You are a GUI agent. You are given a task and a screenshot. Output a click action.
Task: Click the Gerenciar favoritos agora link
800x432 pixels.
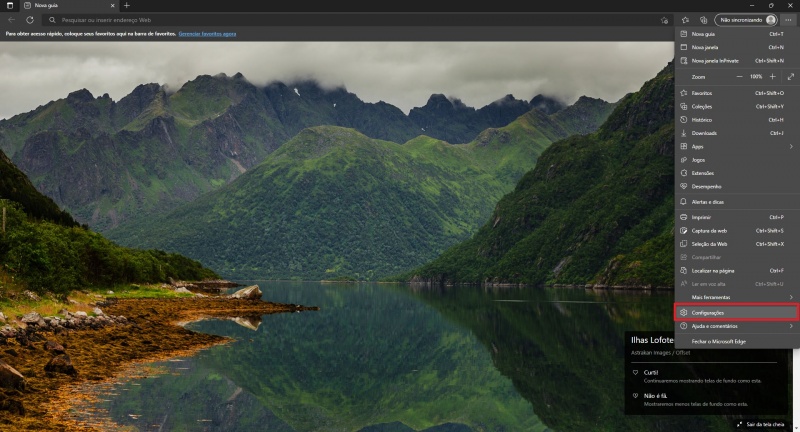[208, 34]
